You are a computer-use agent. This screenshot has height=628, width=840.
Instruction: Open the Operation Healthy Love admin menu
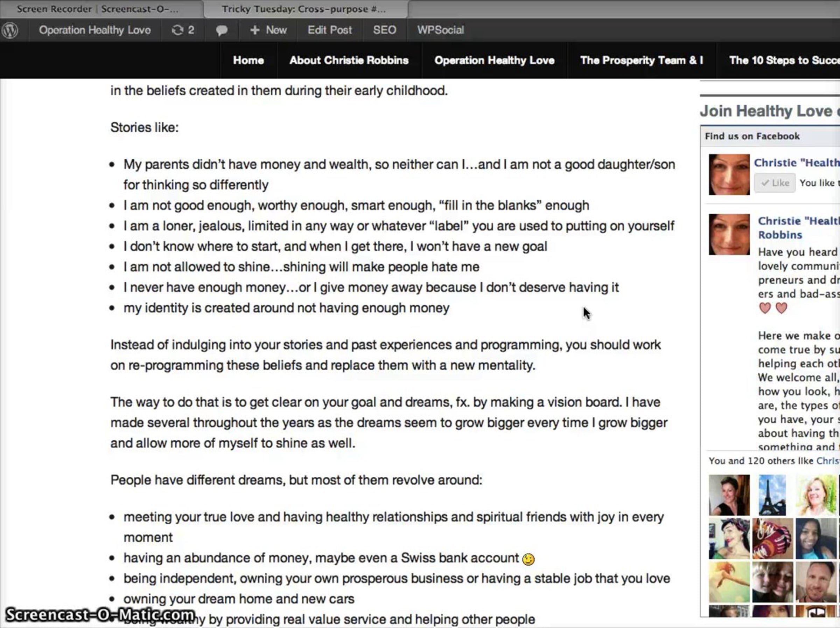coord(94,30)
